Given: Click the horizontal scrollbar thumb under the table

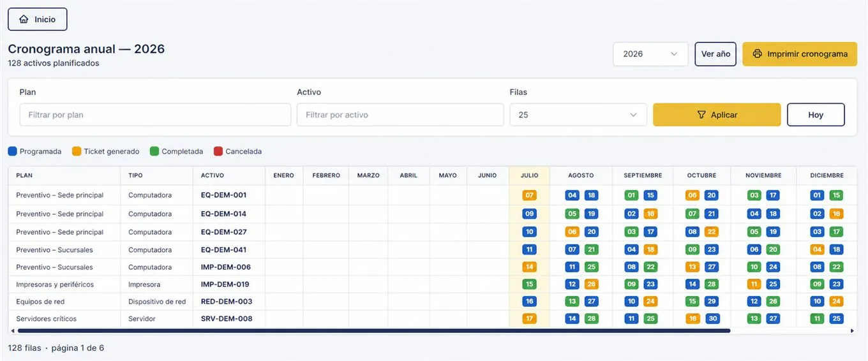Looking at the screenshot, I should pos(374,331).
